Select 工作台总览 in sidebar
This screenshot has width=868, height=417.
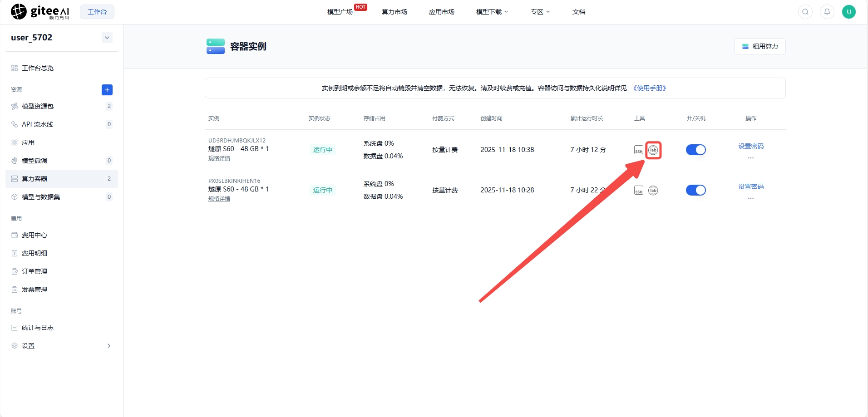point(62,68)
